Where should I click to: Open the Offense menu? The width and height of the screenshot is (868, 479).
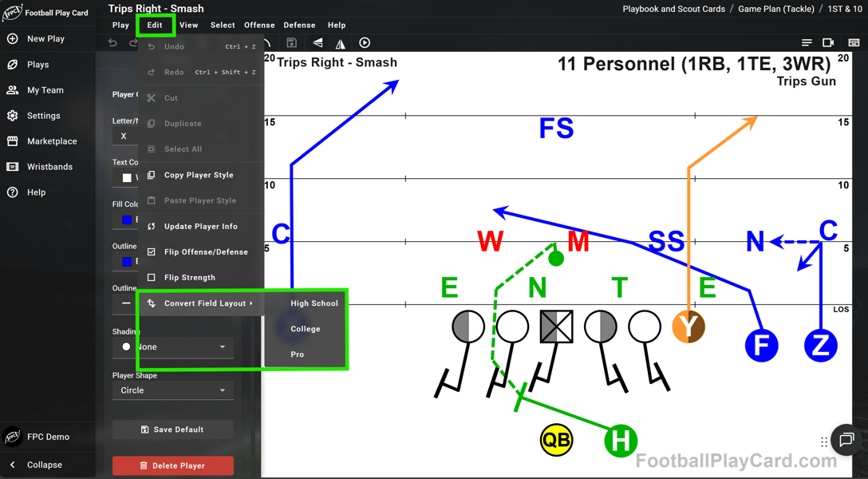pos(259,25)
